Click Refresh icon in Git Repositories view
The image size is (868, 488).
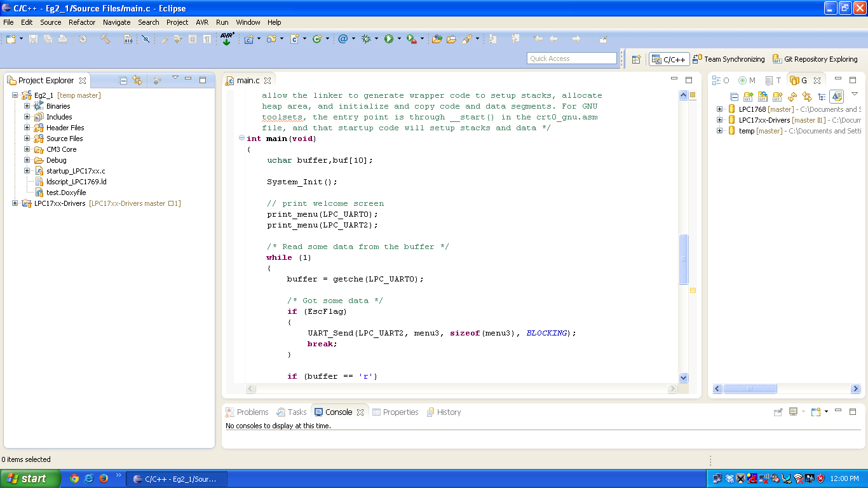pos(792,97)
